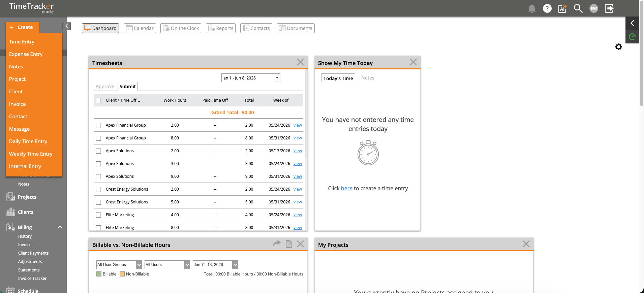This screenshot has width=644, height=293.
Task: Open the Contacts tab
Action: 256,28
